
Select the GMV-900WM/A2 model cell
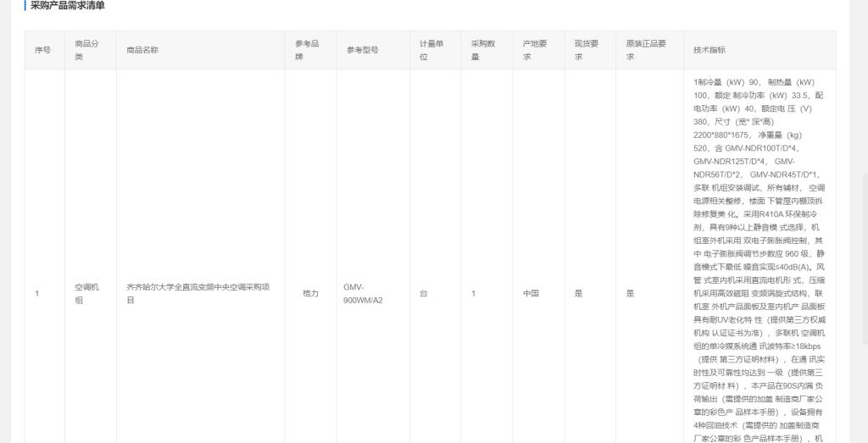click(x=363, y=293)
